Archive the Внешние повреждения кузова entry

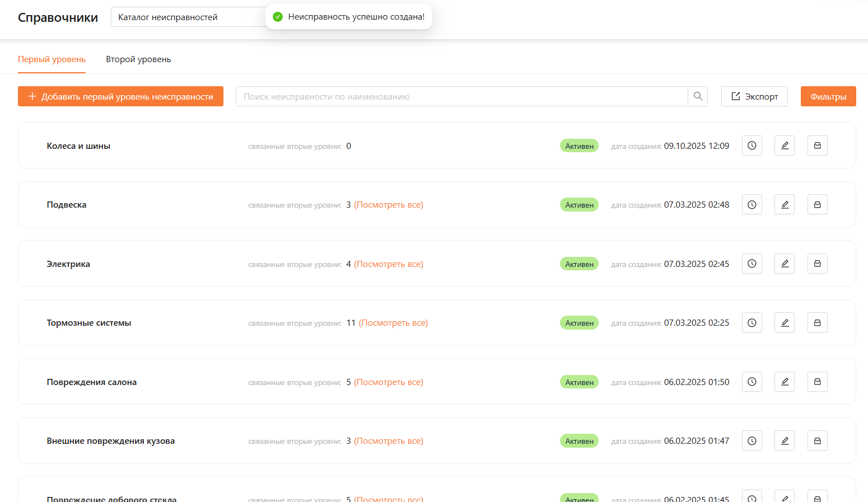(x=817, y=441)
